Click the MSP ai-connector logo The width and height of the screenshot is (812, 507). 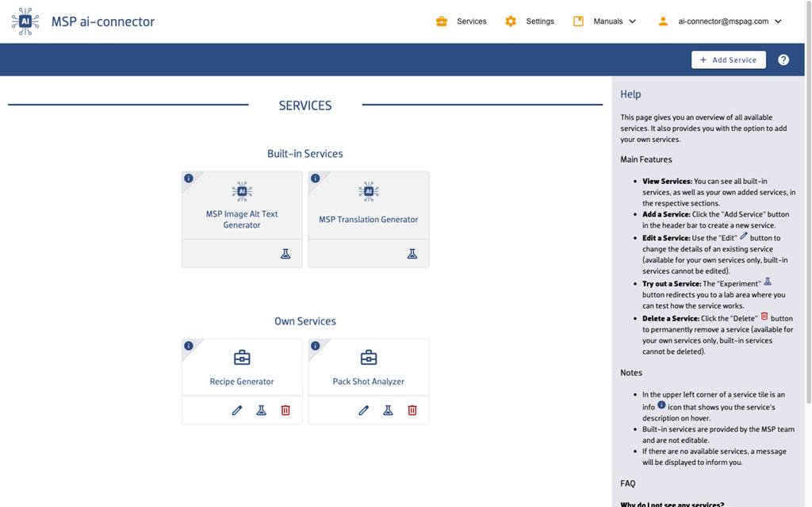25,21
